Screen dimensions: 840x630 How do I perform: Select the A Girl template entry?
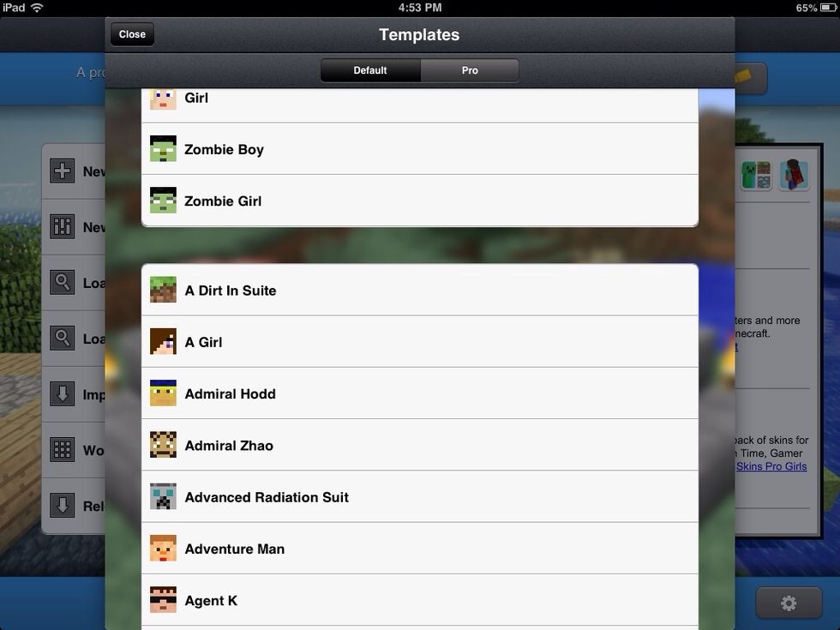420,342
